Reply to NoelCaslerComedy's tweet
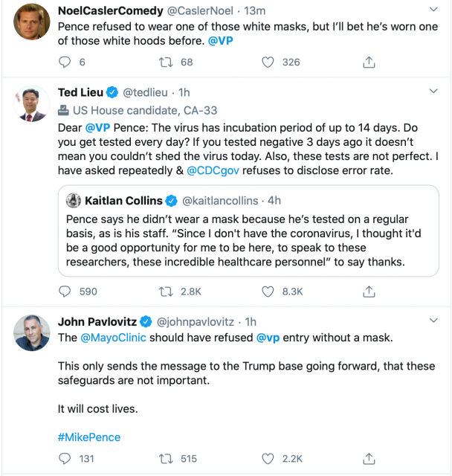The height and width of the screenshot is (476, 452). click(64, 62)
